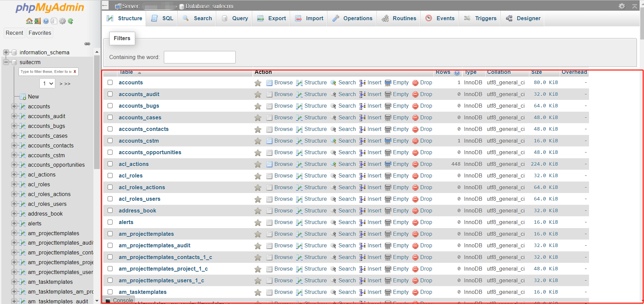Image resolution: width=644 pixels, height=304 pixels.
Task: Collapse the suitecrm database node
Action: click(x=6, y=62)
